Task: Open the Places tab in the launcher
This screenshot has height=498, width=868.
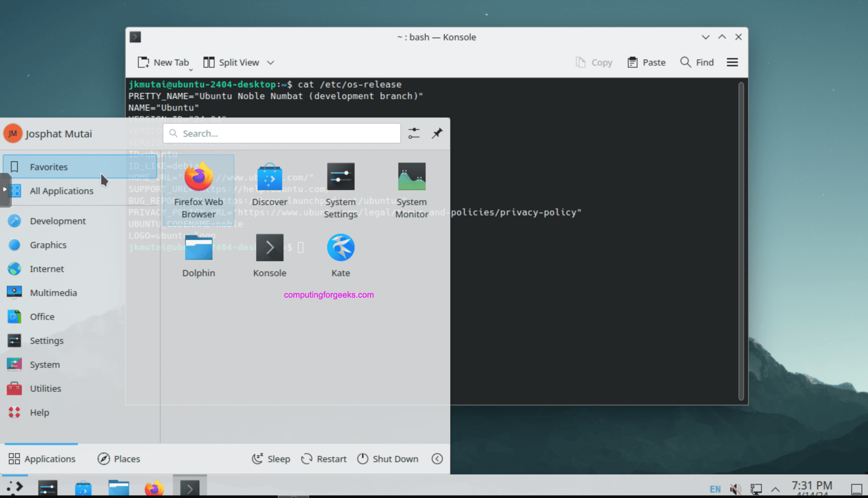Action: [x=119, y=459]
